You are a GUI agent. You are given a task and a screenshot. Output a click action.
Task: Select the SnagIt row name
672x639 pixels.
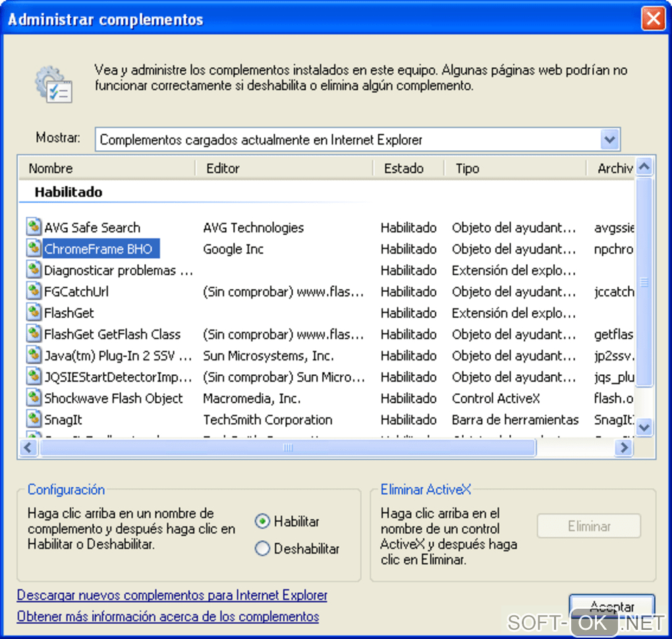[x=63, y=420]
